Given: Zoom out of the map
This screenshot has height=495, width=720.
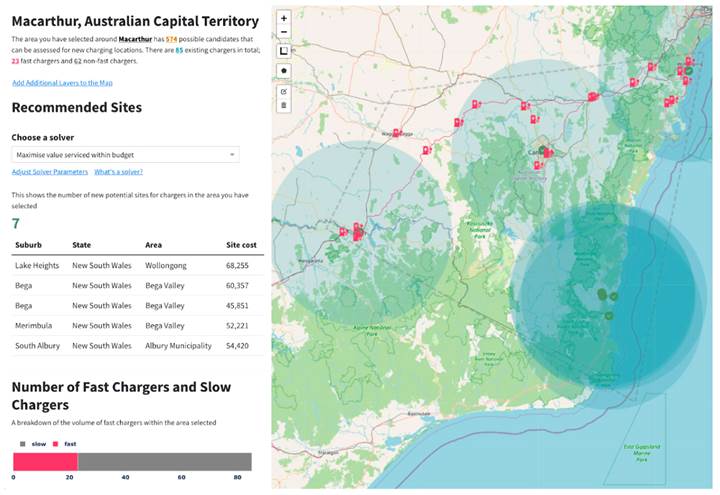Looking at the screenshot, I should pyautogui.click(x=285, y=32).
